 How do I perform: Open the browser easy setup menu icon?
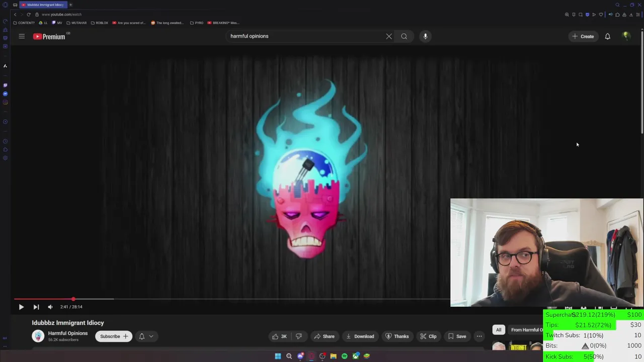637,15
